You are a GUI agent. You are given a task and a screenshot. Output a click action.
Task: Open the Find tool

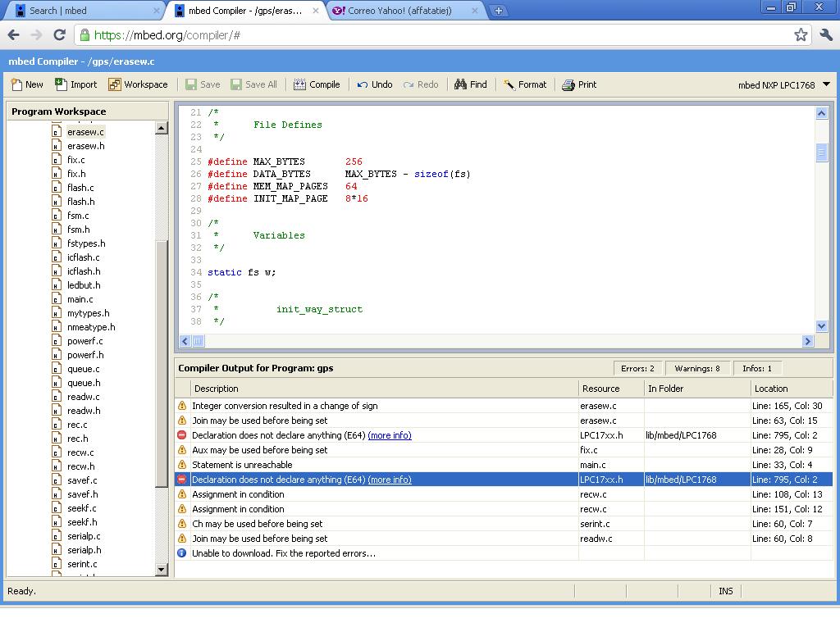(470, 84)
